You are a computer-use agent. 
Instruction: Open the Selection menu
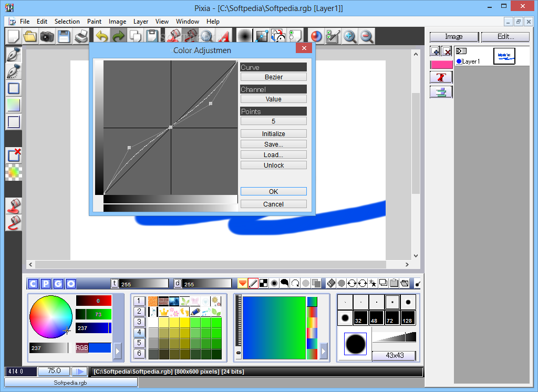click(x=67, y=22)
